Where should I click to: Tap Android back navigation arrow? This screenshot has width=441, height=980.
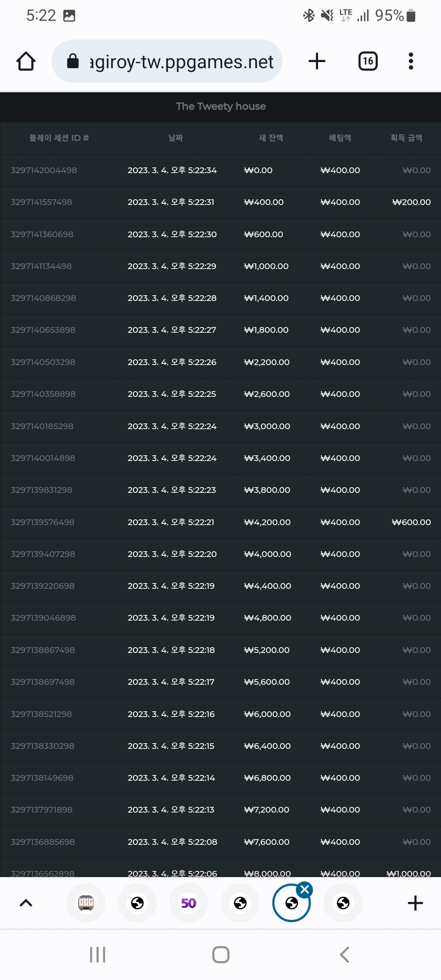point(345,955)
